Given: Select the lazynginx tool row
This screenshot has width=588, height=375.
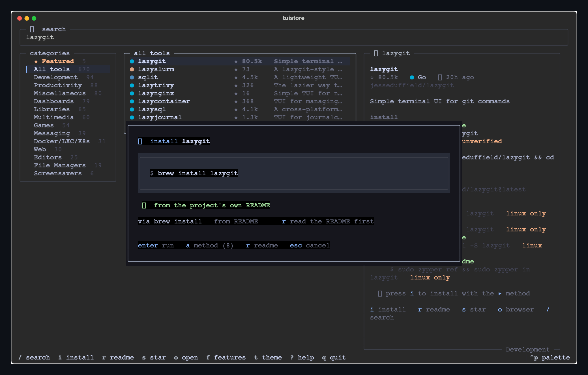Looking at the screenshot, I should click(x=240, y=93).
